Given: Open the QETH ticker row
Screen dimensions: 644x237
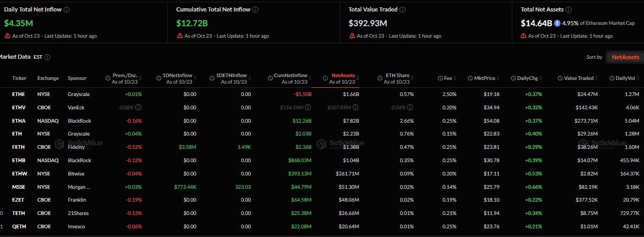Looking at the screenshot, I should coord(19,226).
